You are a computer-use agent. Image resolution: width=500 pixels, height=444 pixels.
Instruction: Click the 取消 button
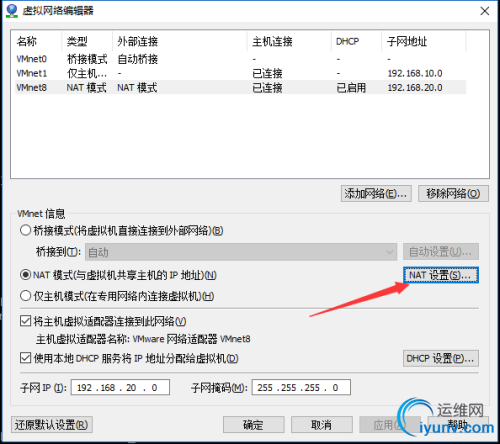pyautogui.click(x=322, y=425)
